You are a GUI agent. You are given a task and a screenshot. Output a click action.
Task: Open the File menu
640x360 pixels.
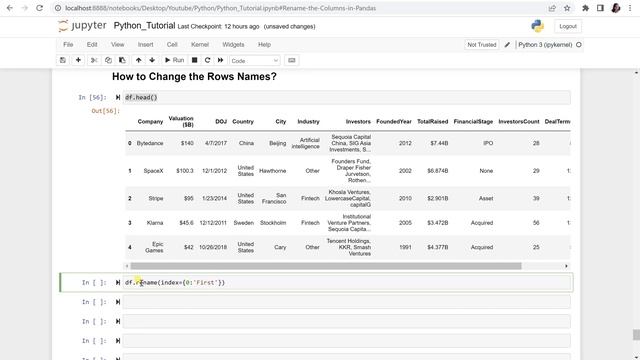(68, 44)
